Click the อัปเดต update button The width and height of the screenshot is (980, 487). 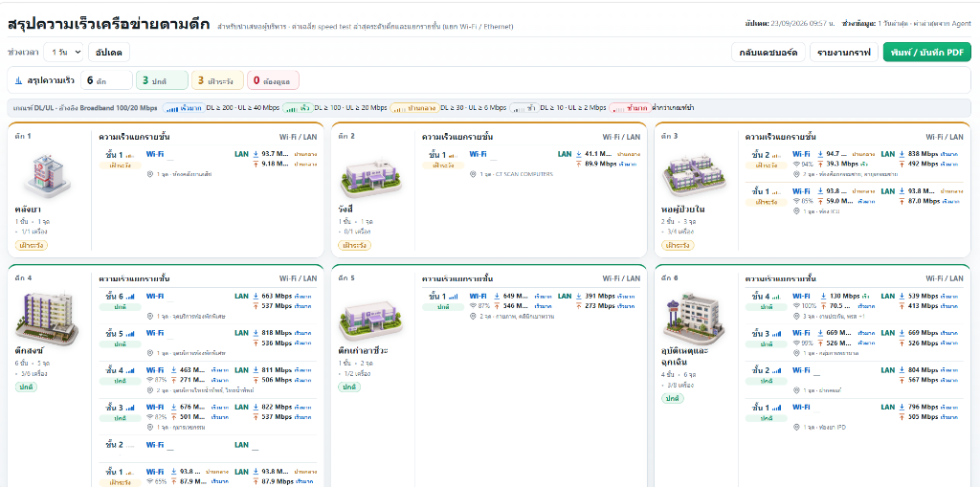coord(109,53)
